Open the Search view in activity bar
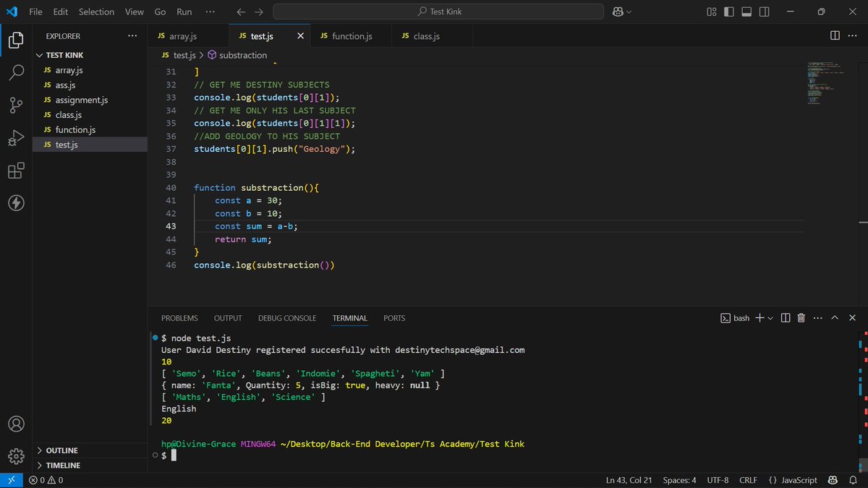This screenshot has width=868, height=488. (x=16, y=73)
